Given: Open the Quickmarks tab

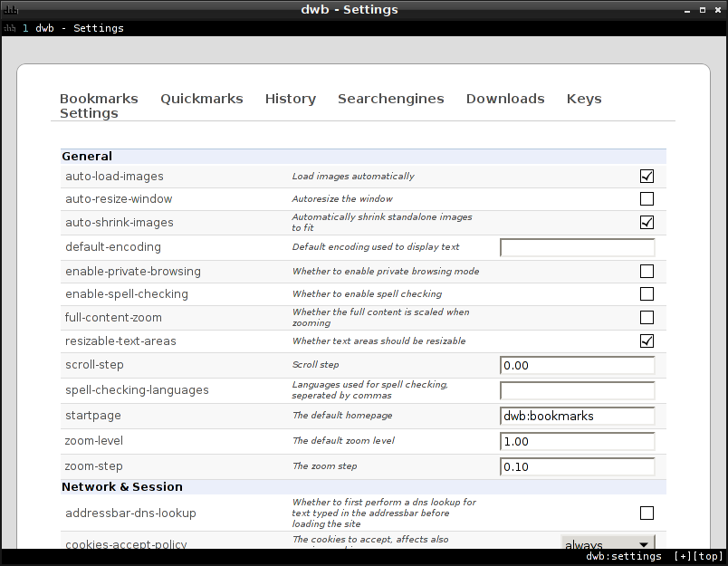Looking at the screenshot, I should [x=201, y=98].
